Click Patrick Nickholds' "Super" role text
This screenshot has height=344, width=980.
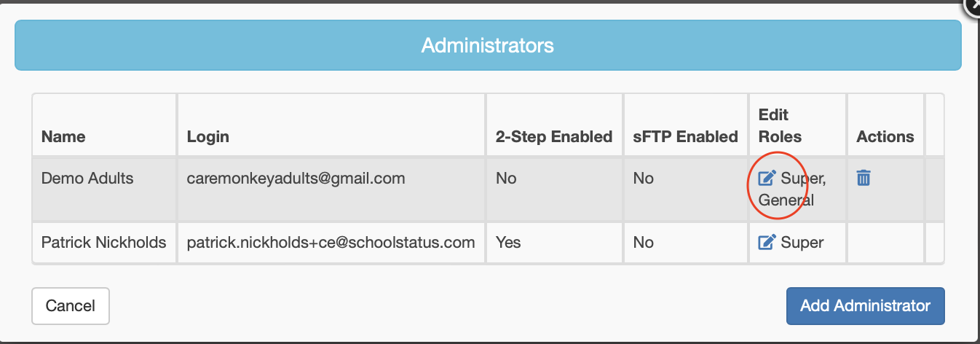coord(802,242)
